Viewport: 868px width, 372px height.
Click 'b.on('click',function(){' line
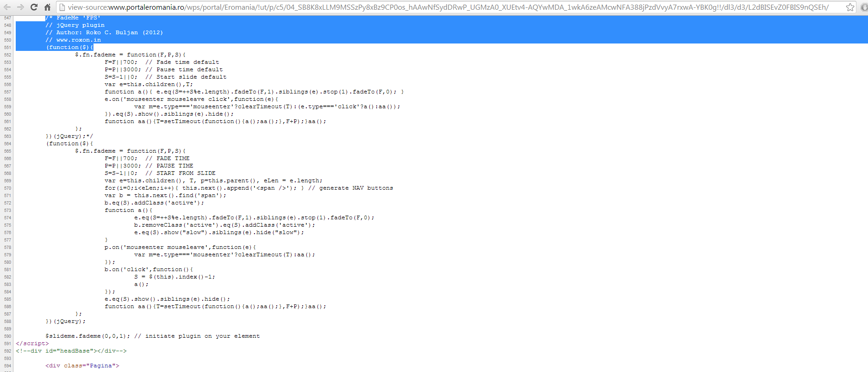(x=149, y=269)
